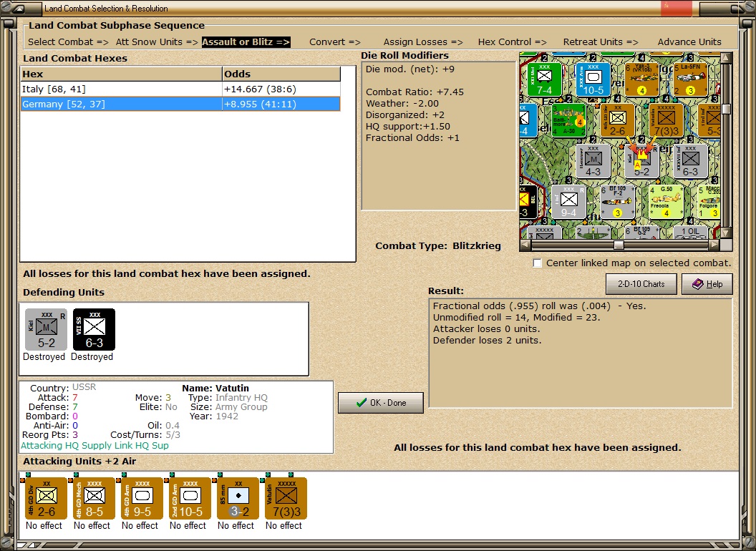Click the map's vertical scrollbar down arrow
The height and width of the screenshot is (551, 756).
(x=726, y=233)
